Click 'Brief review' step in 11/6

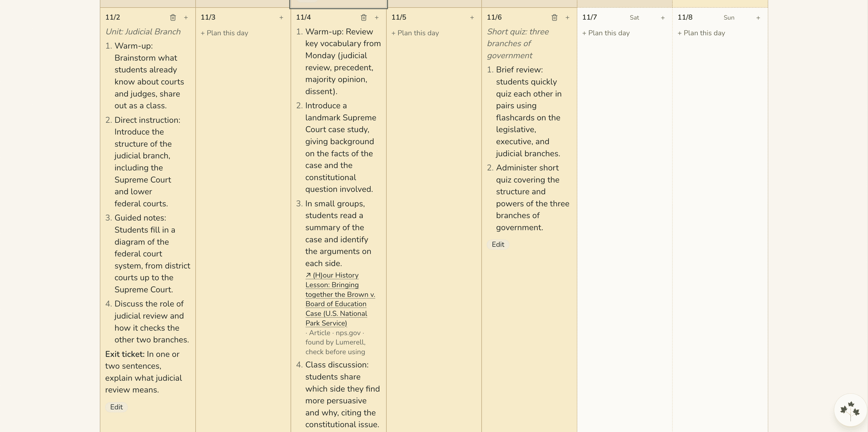[x=528, y=112]
